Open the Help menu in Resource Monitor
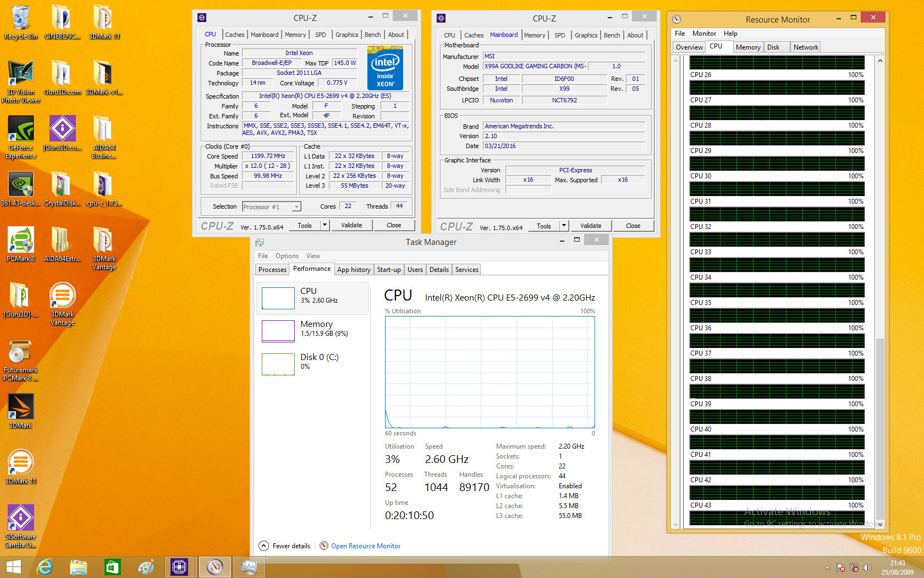 [x=730, y=34]
